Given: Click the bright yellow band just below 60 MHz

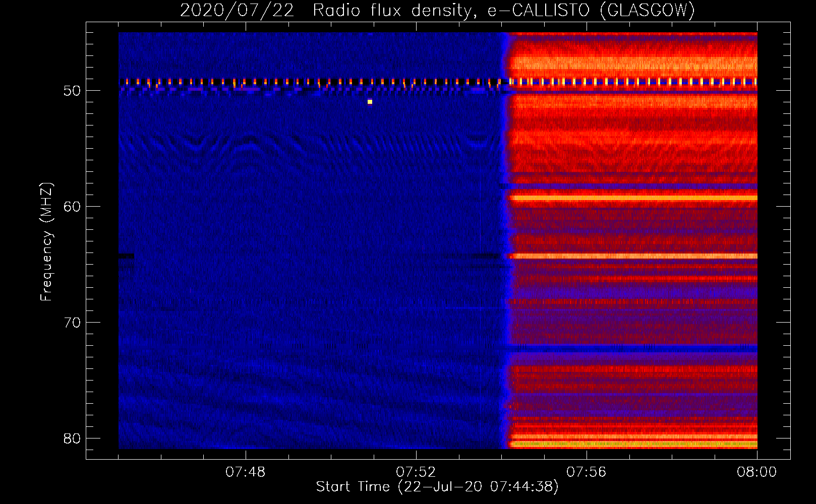Looking at the screenshot, I should (x=633, y=198).
